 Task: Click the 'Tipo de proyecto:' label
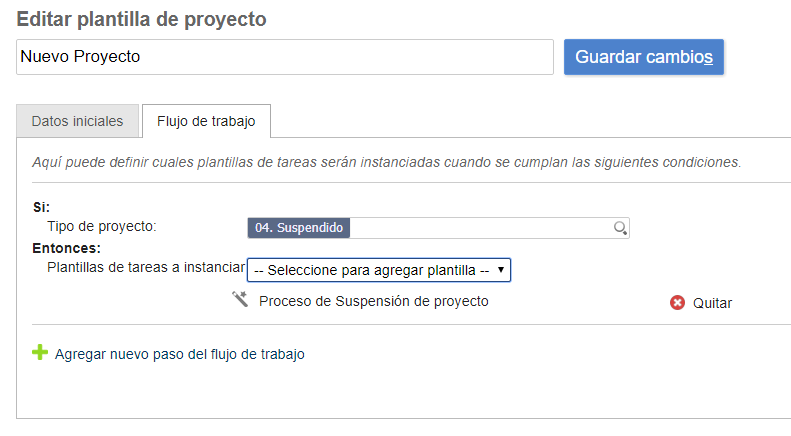pos(102,227)
